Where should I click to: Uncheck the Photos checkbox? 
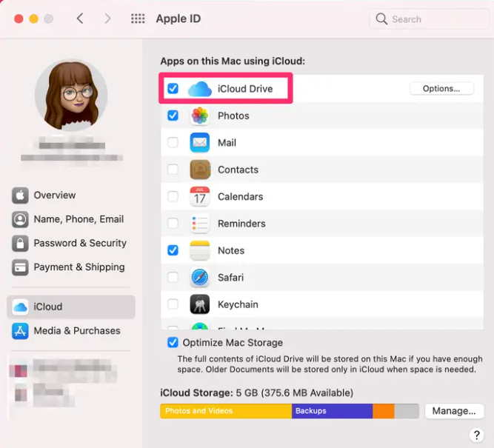[x=173, y=116]
